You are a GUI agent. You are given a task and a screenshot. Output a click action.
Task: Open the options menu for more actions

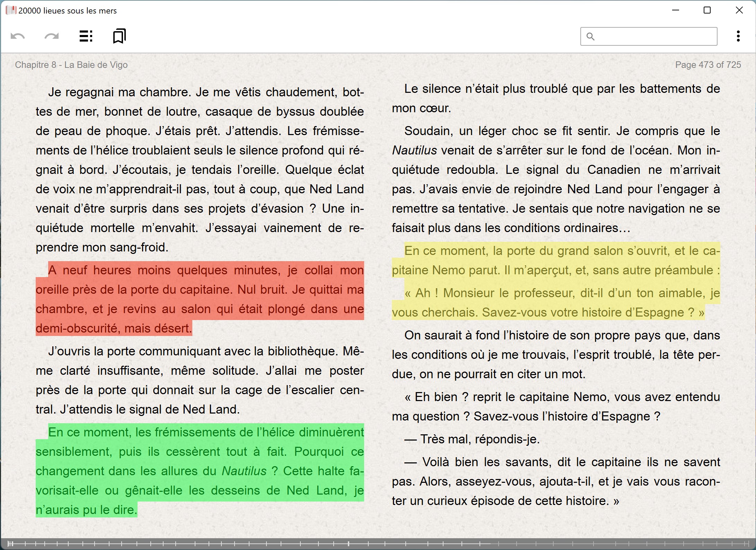[x=738, y=36]
